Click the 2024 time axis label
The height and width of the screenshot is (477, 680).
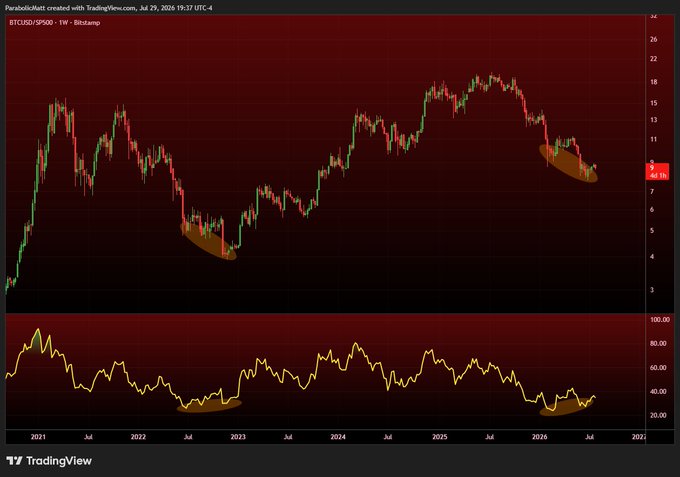point(338,437)
